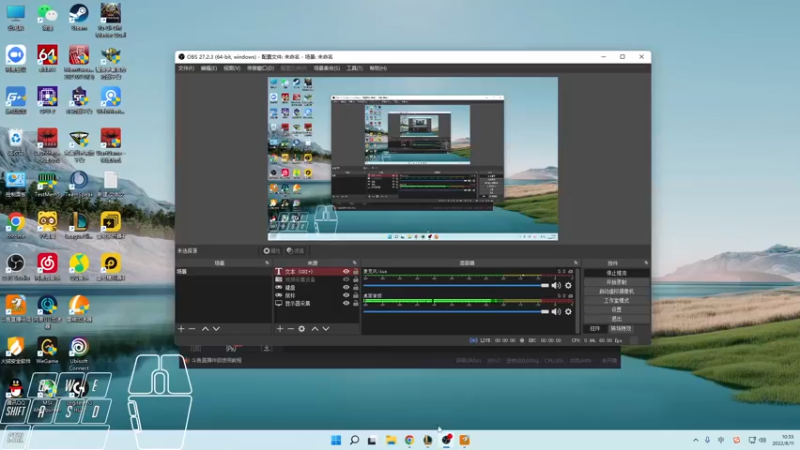This screenshot has height=450, width=800.
Task: Open the 文件(F) menu
Action: 186,68
